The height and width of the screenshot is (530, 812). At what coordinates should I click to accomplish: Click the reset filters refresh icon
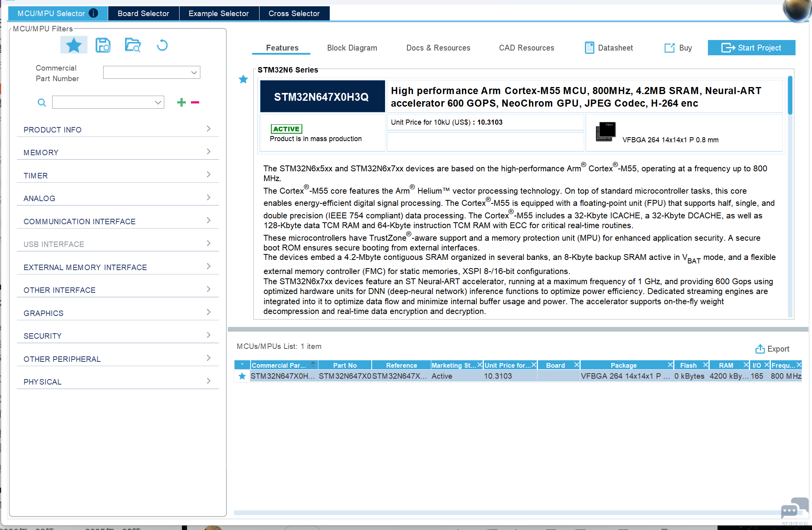(x=162, y=45)
